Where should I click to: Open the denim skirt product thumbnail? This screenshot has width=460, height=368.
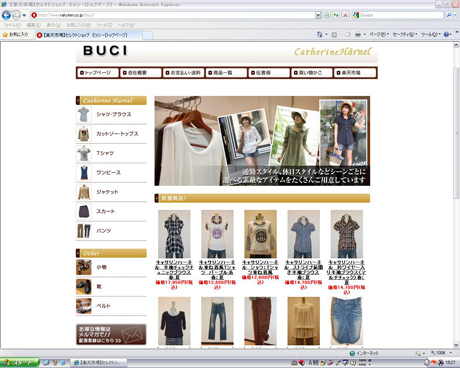[x=347, y=321]
